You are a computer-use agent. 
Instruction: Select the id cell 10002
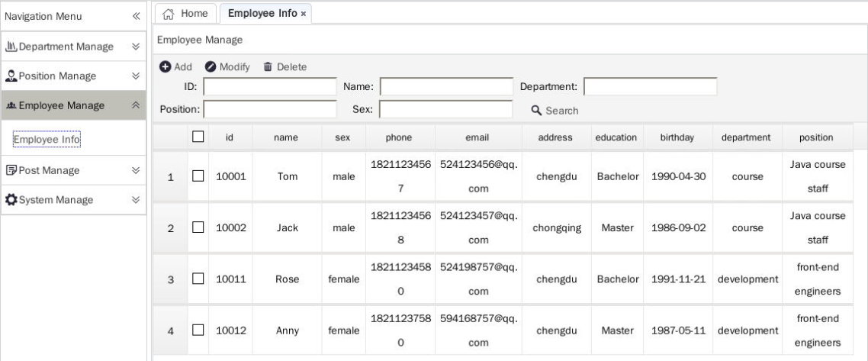tap(231, 227)
